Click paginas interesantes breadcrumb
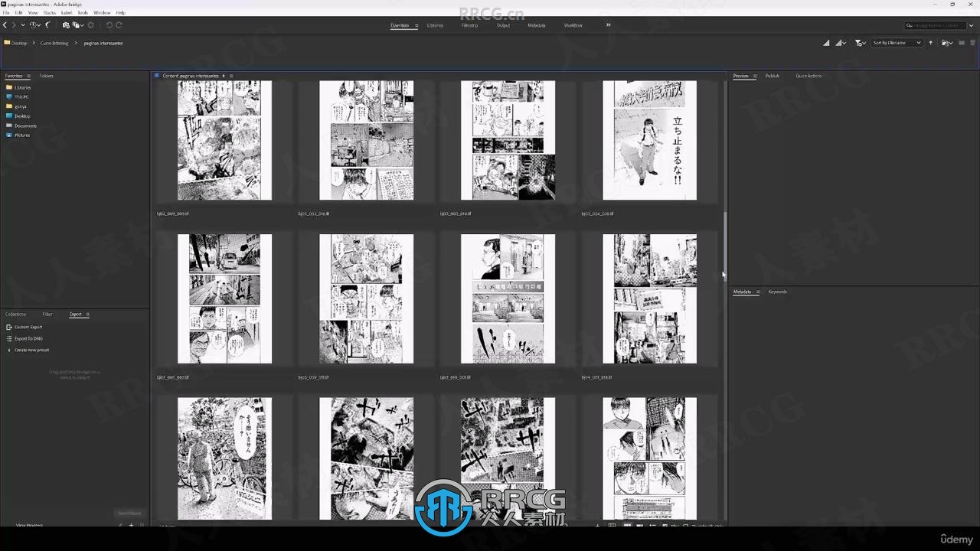The height and width of the screenshot is (551, 980). coord(103,43)
